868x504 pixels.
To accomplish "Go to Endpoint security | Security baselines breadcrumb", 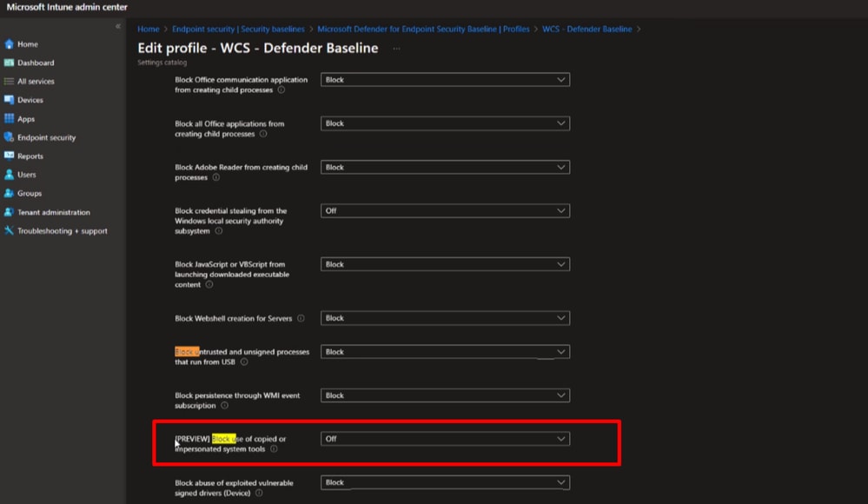I will [238, 29].
